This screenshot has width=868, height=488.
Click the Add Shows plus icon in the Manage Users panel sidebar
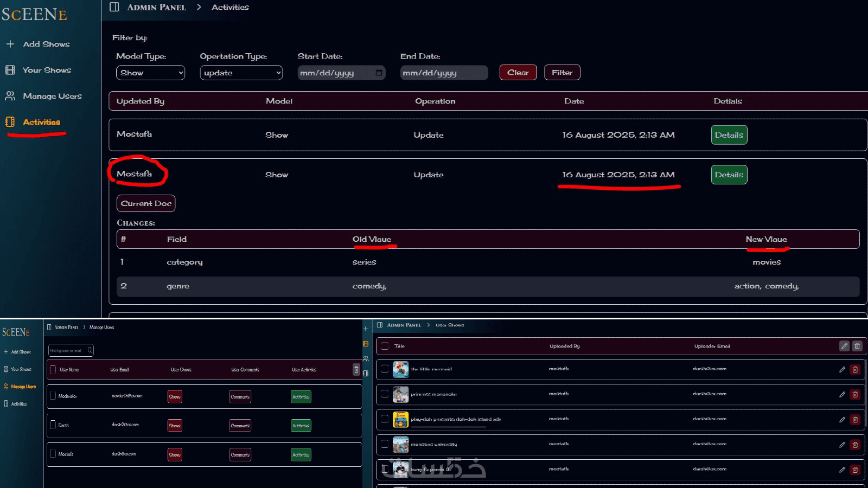coord(6,352)
